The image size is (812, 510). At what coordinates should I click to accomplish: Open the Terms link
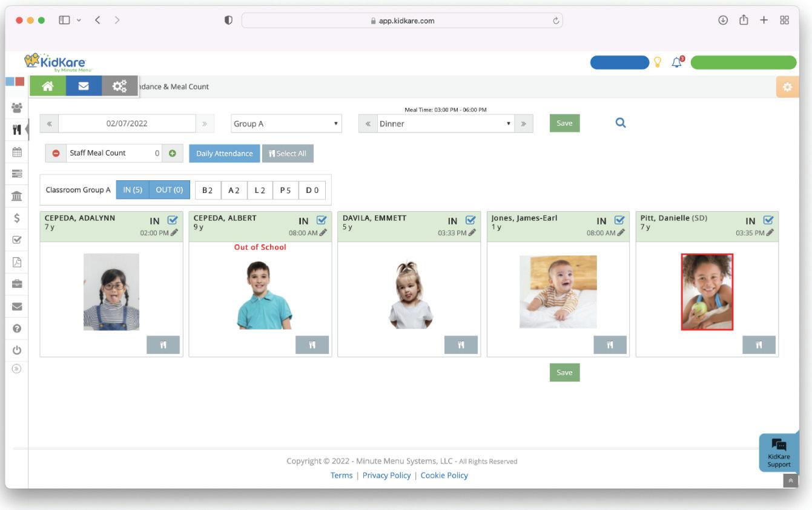tap(342, 476)
